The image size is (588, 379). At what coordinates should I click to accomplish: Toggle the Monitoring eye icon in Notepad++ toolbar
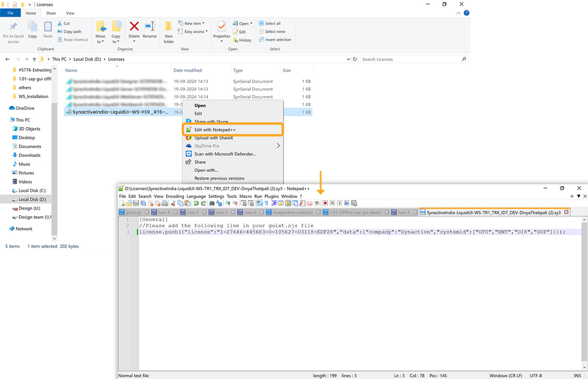pyautogui.click(x=317, y=203)
